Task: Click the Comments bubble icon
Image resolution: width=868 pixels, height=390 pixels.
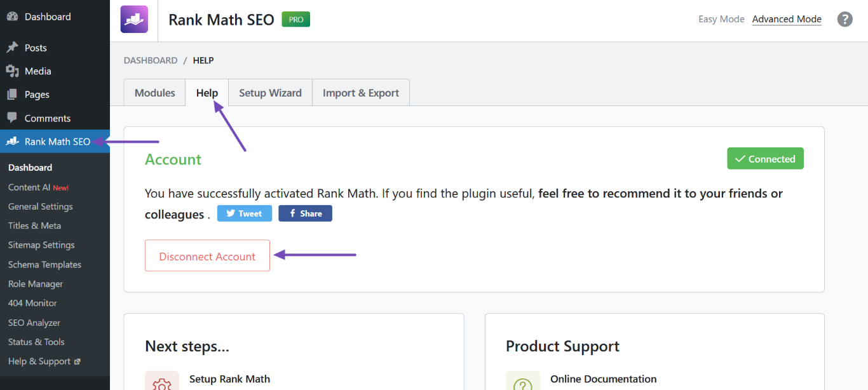Action: 12,118
